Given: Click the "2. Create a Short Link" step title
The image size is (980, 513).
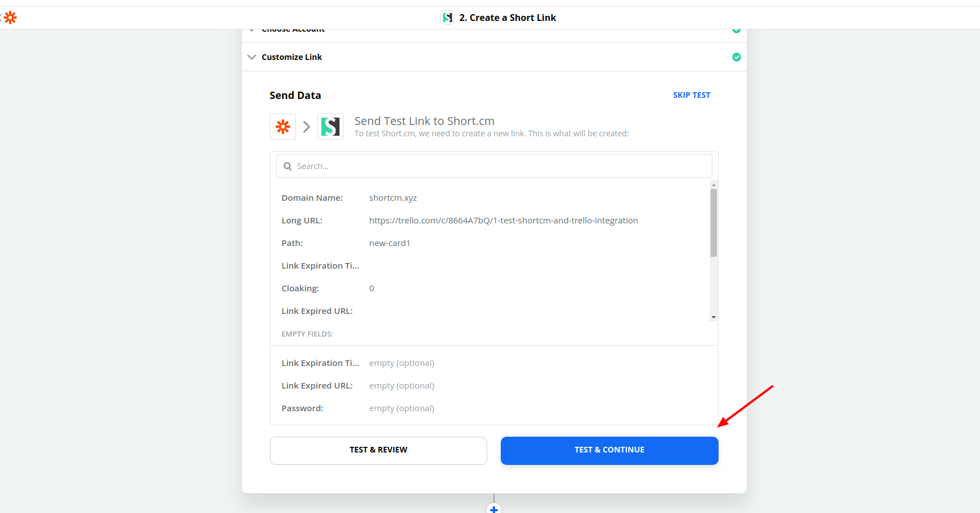Looking at the screenshot, I should 507,18.
